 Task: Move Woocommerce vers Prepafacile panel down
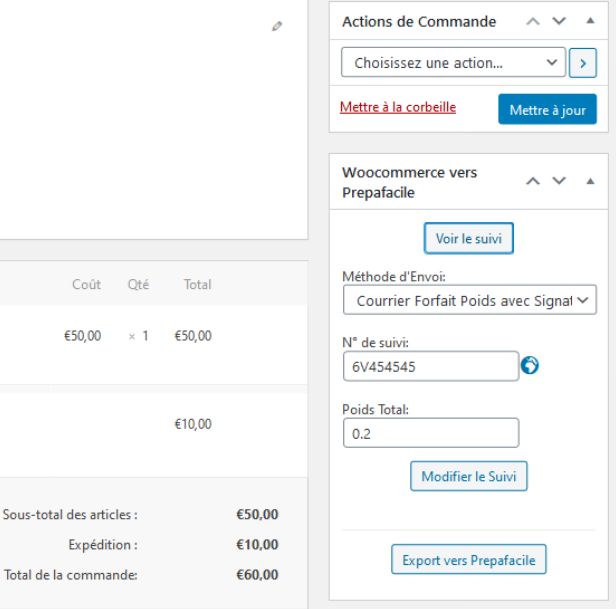click(559, 181)
